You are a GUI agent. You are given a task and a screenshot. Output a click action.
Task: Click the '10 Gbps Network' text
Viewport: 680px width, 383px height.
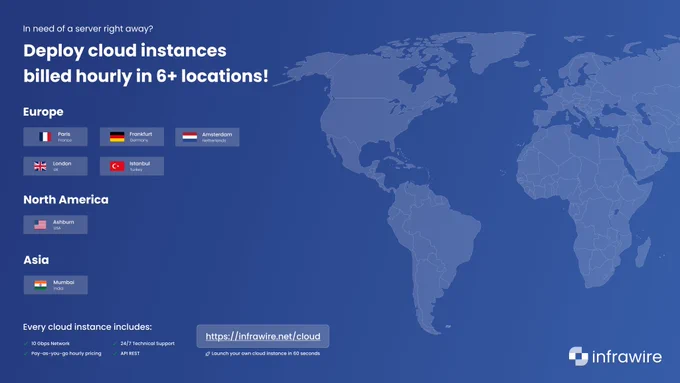tap(50, 344)
